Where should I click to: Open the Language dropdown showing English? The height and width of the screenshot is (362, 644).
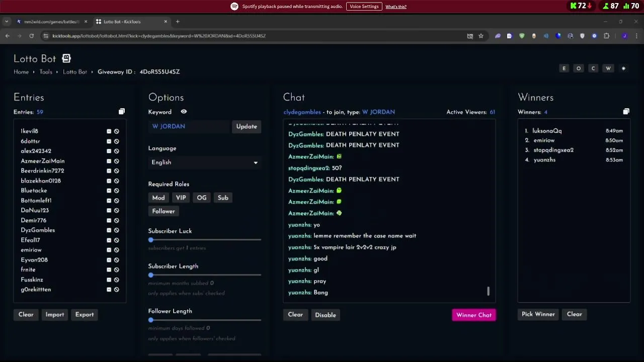[205, 162]
